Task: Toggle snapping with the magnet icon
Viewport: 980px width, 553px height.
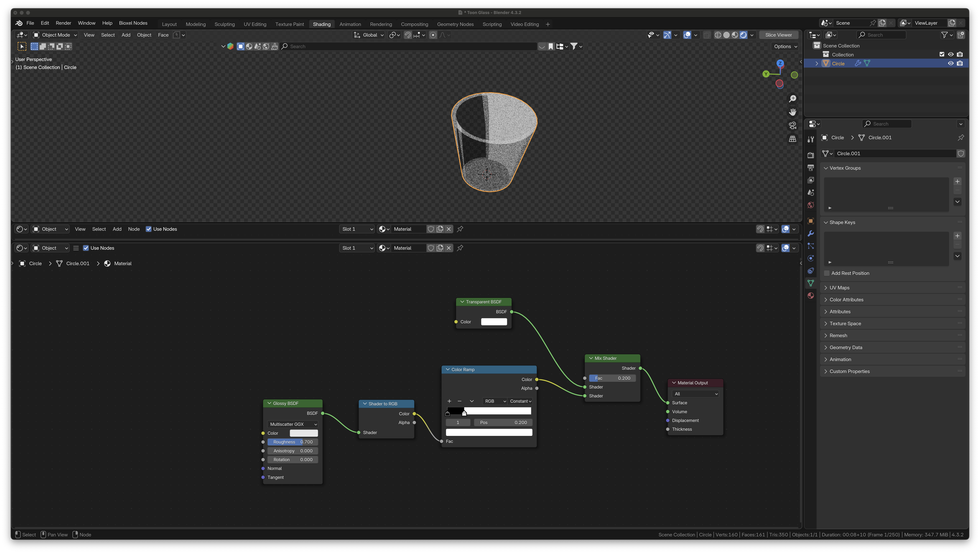Action: 408,35
